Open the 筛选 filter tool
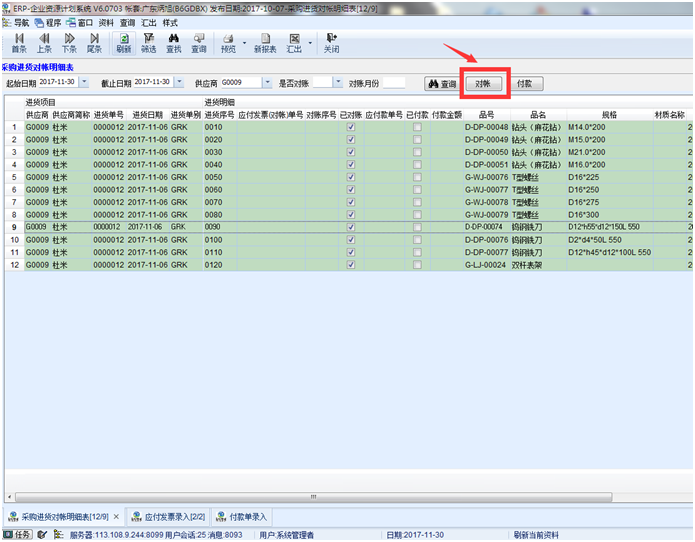 148,42
